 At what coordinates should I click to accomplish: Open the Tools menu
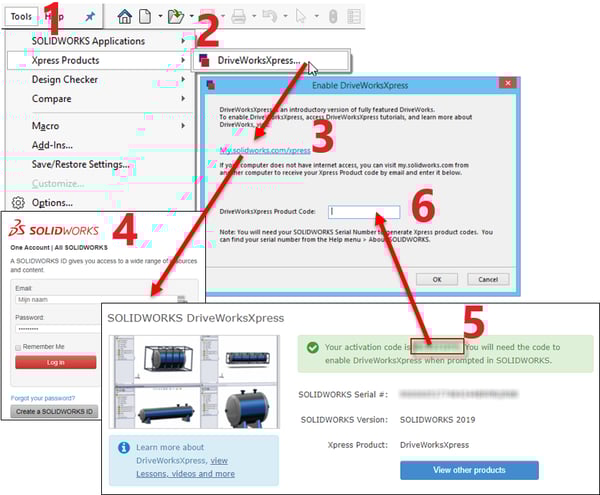point(21,16)
